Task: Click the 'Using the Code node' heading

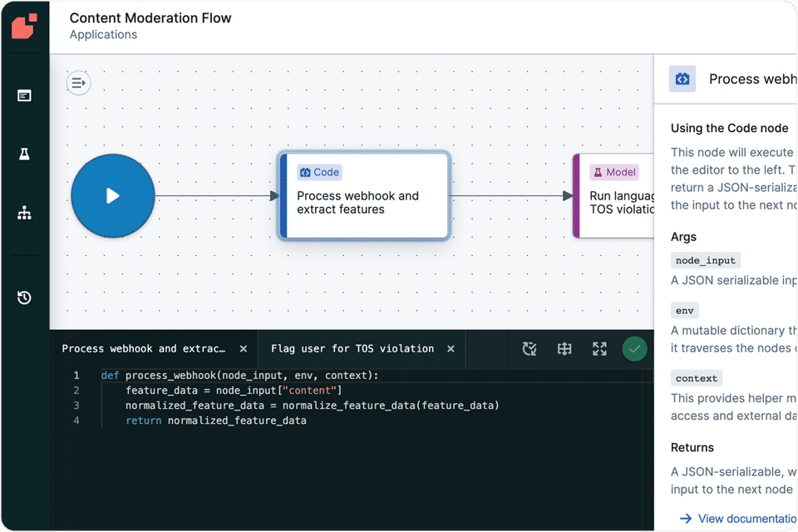Action: click(729, 128)
